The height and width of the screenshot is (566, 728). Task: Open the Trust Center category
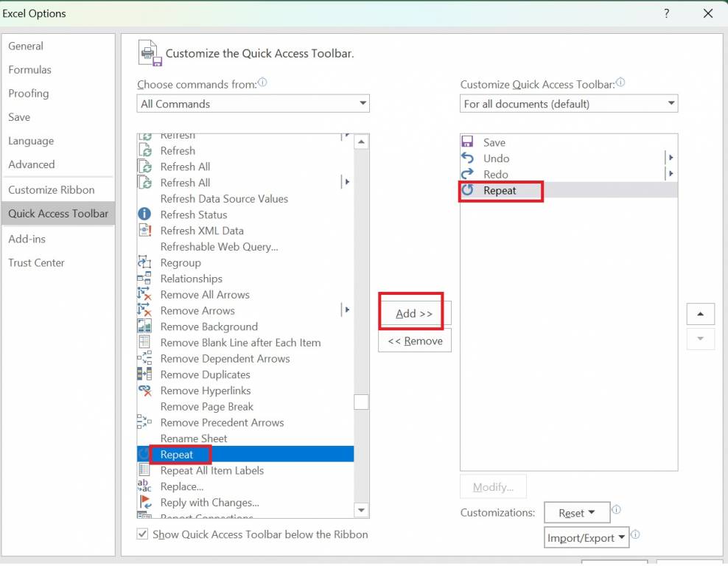[x=37, y=262]
